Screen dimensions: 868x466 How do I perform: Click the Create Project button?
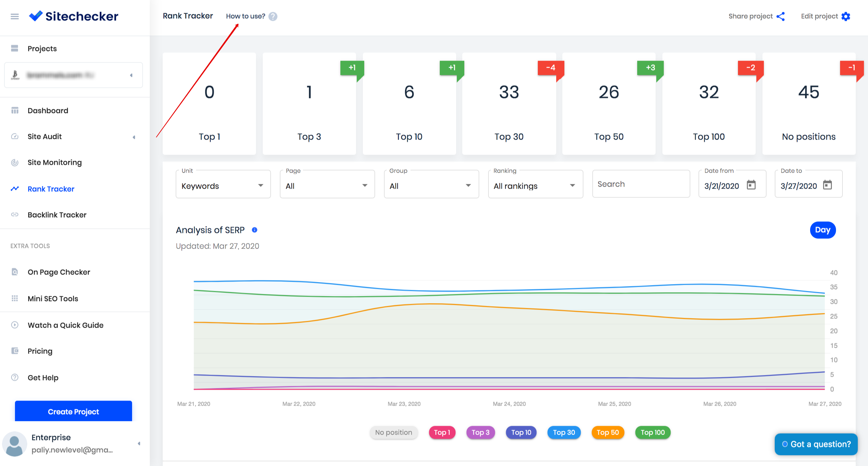click(73, 411)
